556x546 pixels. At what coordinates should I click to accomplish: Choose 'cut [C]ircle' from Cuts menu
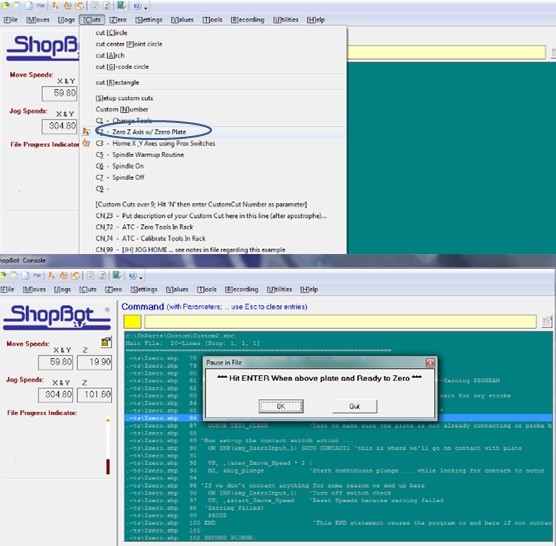pyautogui.click(x=111, y=33)
